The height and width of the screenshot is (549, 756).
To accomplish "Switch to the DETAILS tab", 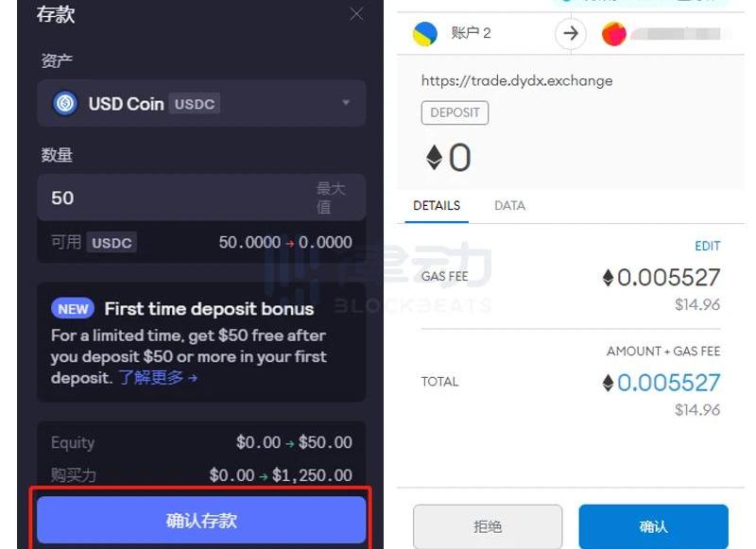I will click(437, 205).
